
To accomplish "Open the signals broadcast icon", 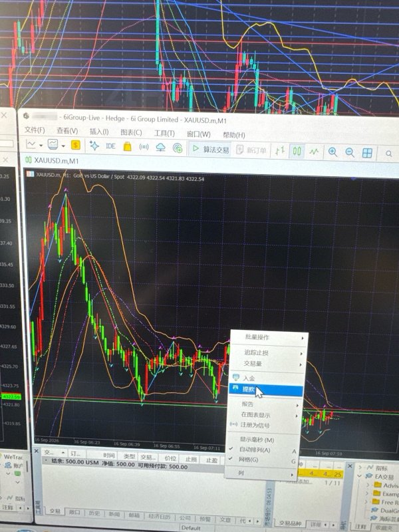I will click(x=144, y=147).
